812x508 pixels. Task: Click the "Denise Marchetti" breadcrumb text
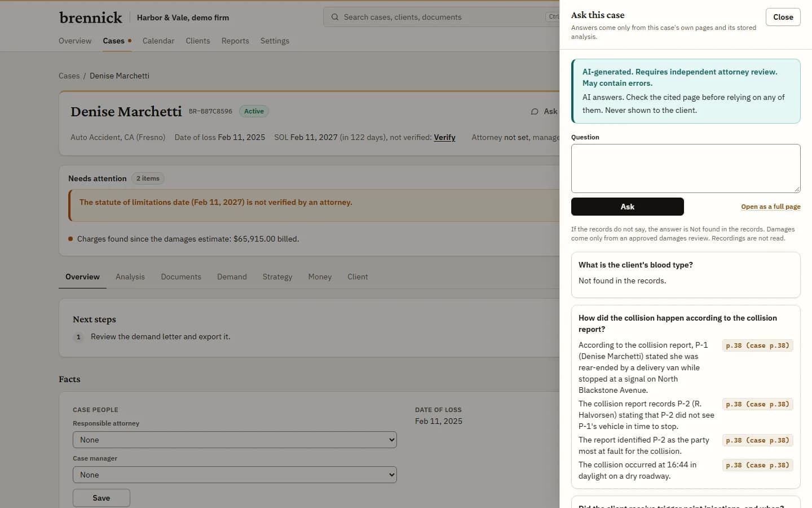pos(120,76)
